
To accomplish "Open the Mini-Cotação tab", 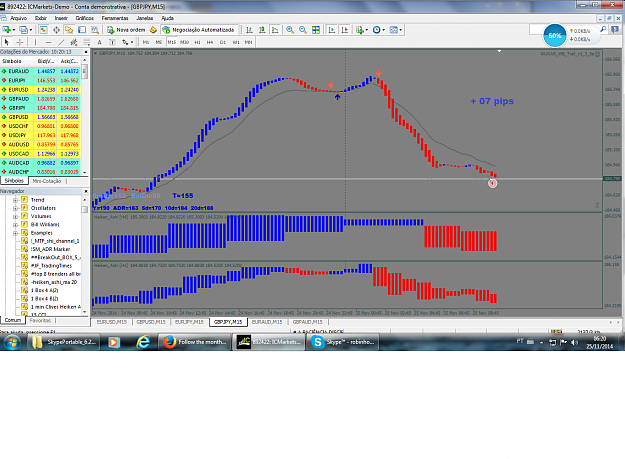I will (47, 181).
